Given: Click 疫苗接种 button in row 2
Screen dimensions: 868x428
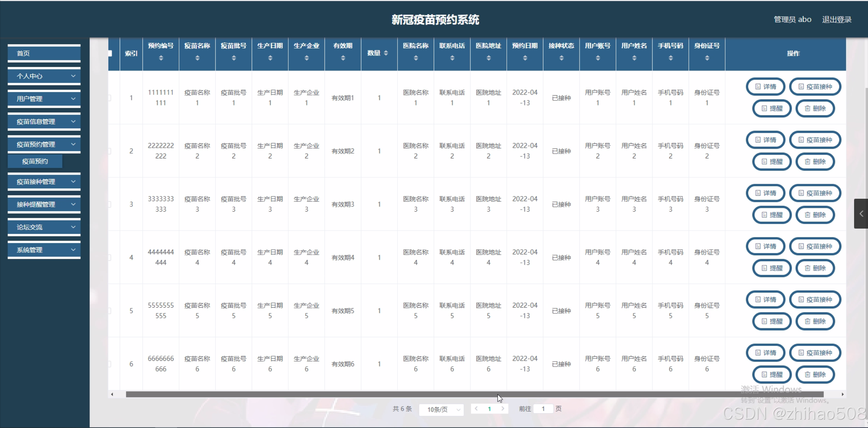Looking at the screenshot, I should 815,140.
